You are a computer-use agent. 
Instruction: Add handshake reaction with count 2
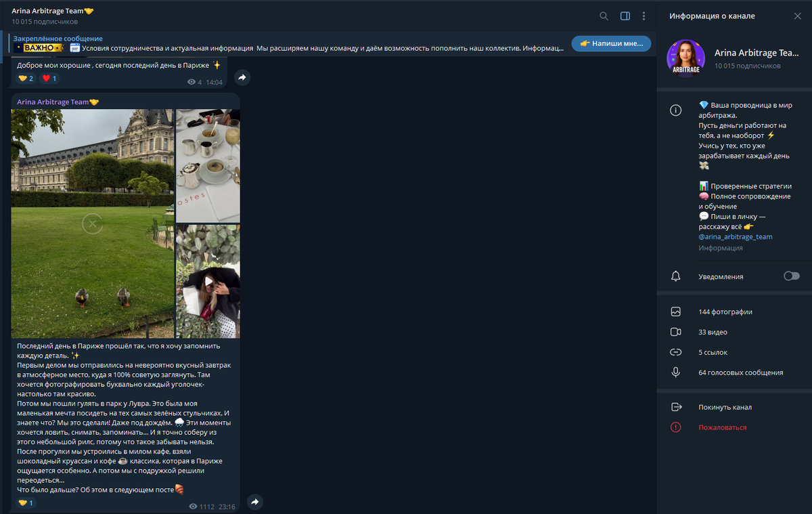(26, 79)
